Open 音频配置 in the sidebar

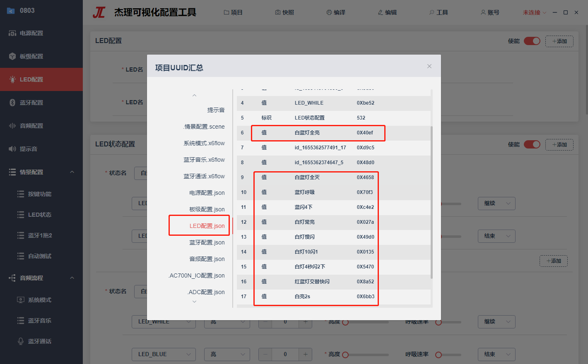coord(41,126)
